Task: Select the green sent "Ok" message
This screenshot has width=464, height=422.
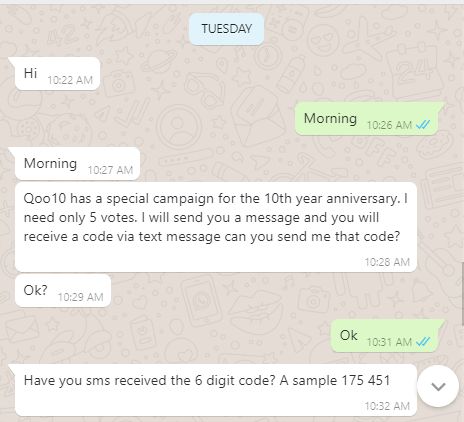Action: [x=384, y=336]
